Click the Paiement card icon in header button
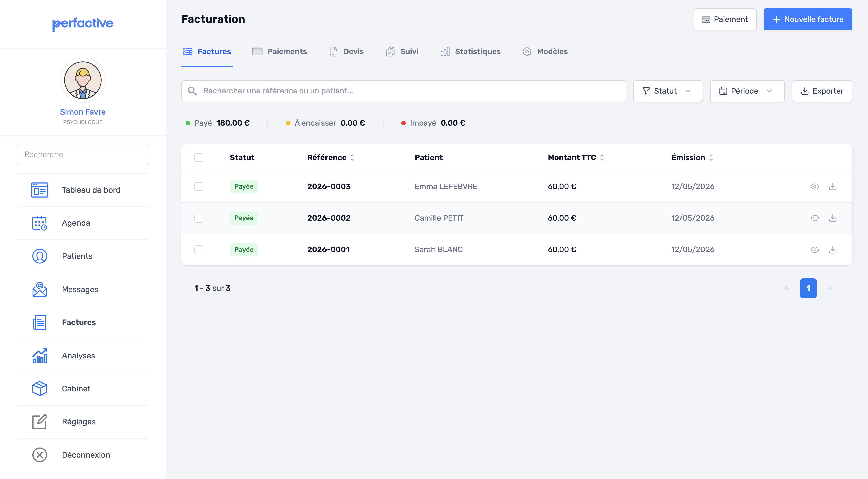 pyautogui.click(x=706, y=19)
